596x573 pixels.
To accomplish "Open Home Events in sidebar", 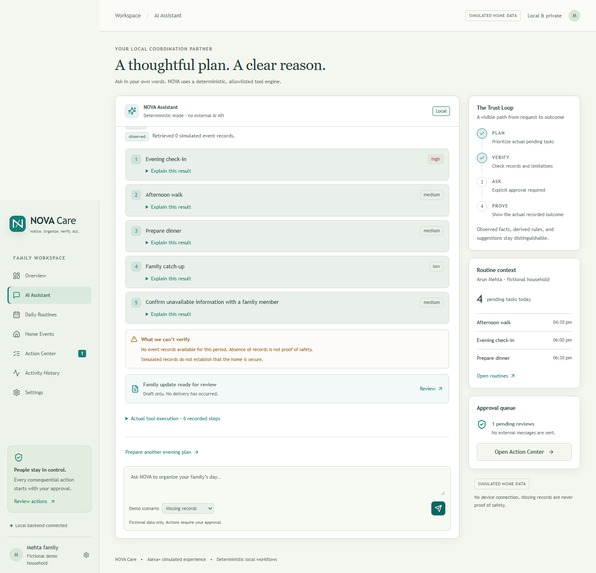I will click(x=49, y=334).
